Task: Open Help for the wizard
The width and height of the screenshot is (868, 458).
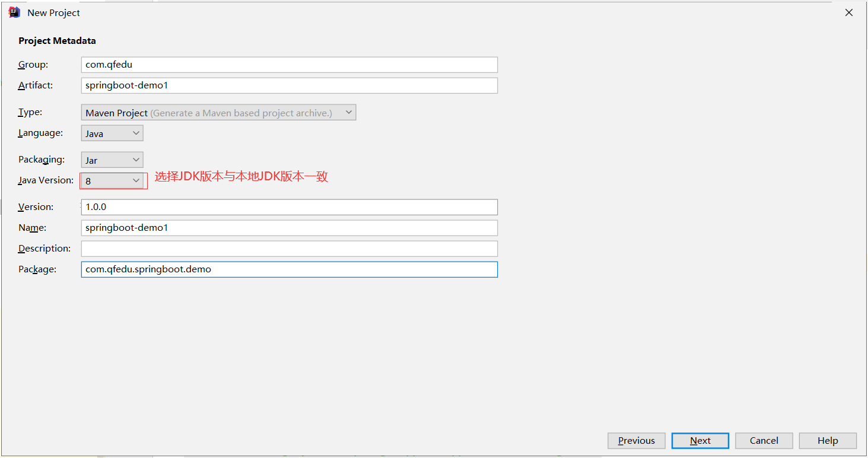Action: click(x=828, y=441)
